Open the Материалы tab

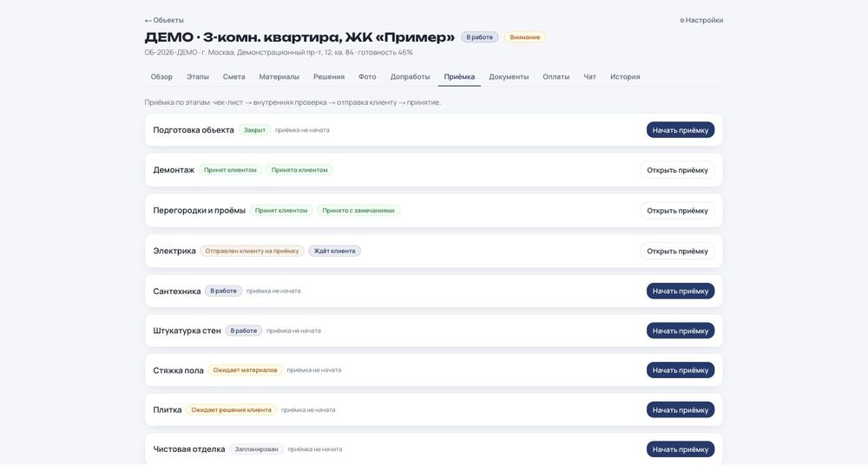[279, 76]
